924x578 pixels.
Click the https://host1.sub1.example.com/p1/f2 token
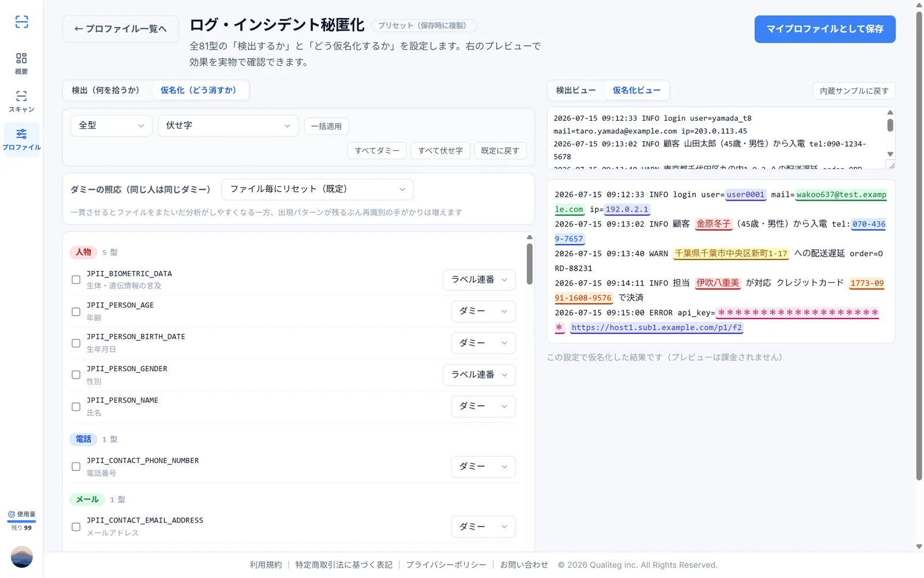click(x=657, y=328)
